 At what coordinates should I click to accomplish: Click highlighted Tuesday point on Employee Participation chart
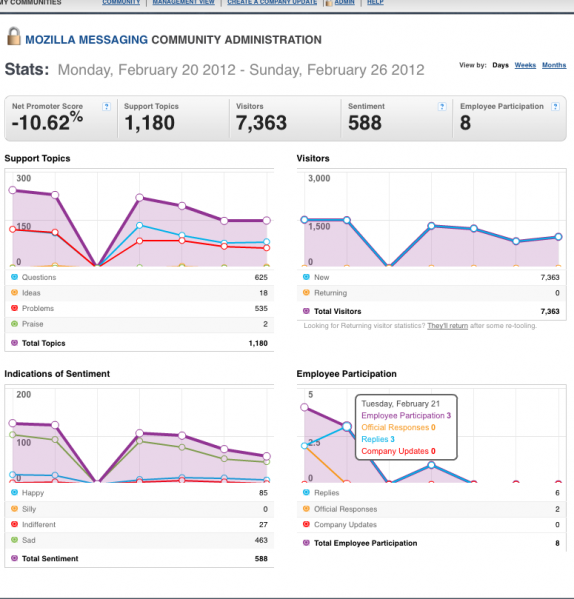[347, 426]
